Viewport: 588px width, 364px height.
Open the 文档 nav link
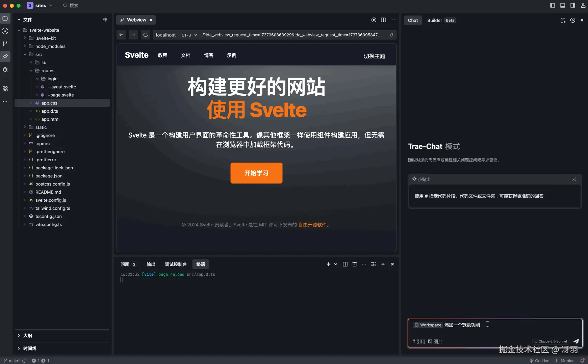tap(186, 55)
